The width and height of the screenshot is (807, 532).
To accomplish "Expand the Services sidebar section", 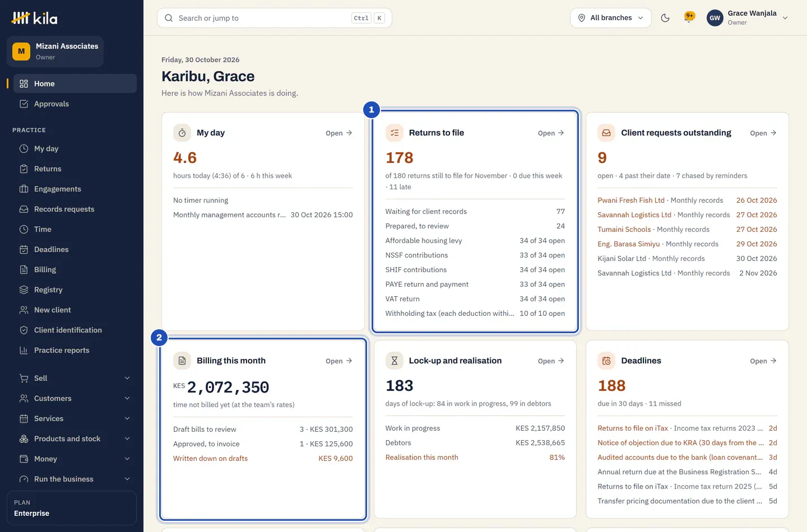I will (x=75, y=418).
